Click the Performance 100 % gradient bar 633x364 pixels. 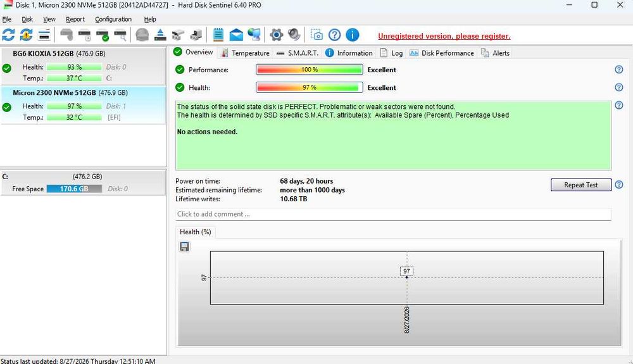click(310, 70)
